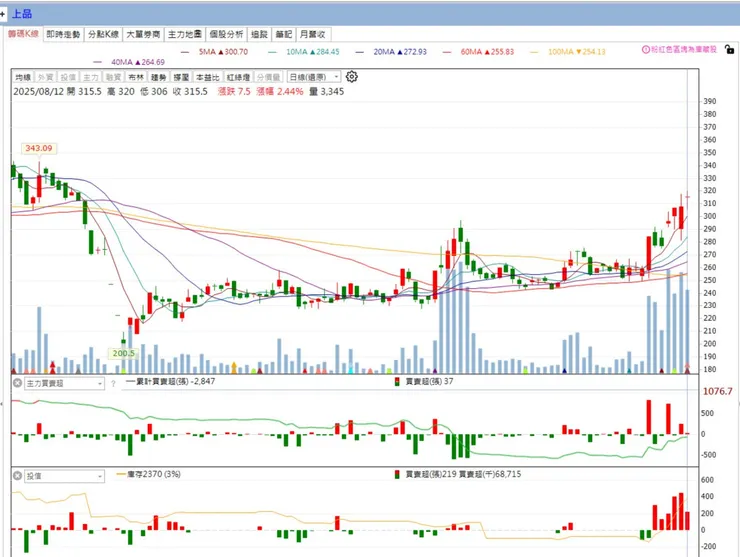740x557 pixels.
Task: Close the 主力買賣超 indicator panel
Action: [x=17, y=383]
